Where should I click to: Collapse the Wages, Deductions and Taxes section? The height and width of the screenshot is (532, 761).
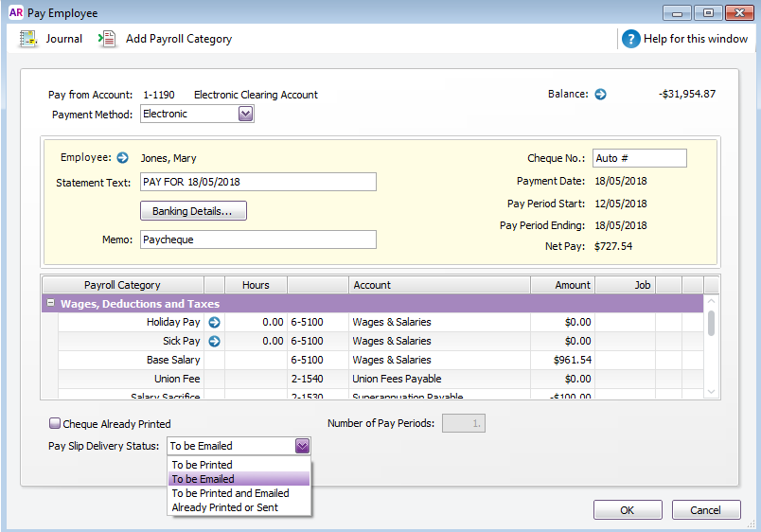click(50, 304)
